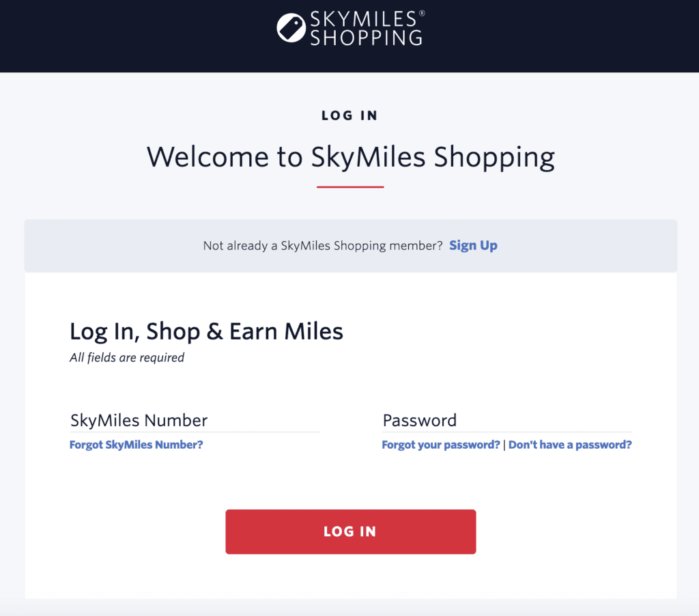Click the circular tag emblem beside SKYMILES text
The image size is (699, 616).
coord(290,27)
